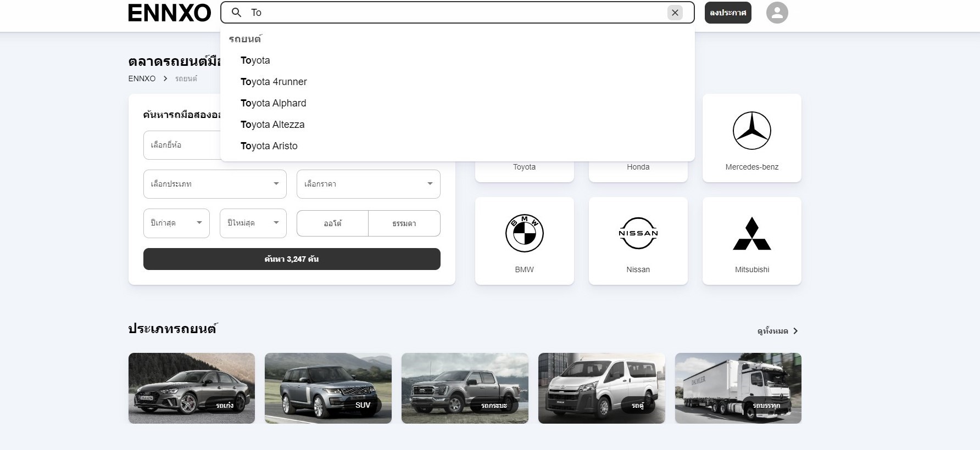Clear the search text with X button
Image resolution: width=980 pixels, height=450 pixels.
[x=675, y=13]
